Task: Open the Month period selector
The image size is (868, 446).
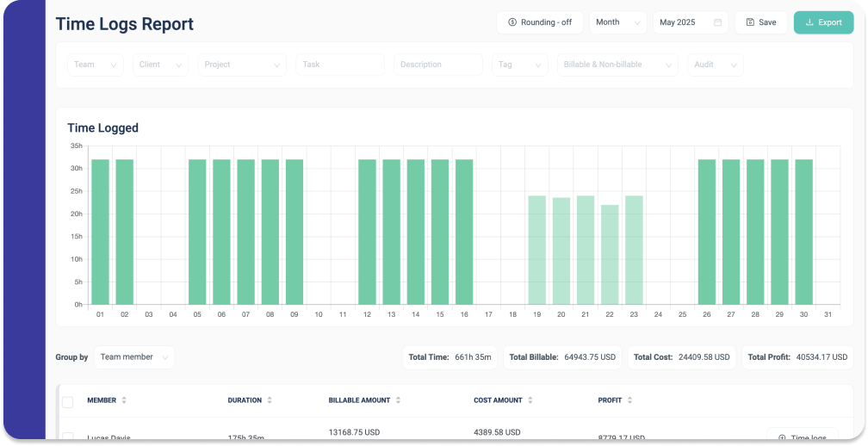Action: click(617, 22)
